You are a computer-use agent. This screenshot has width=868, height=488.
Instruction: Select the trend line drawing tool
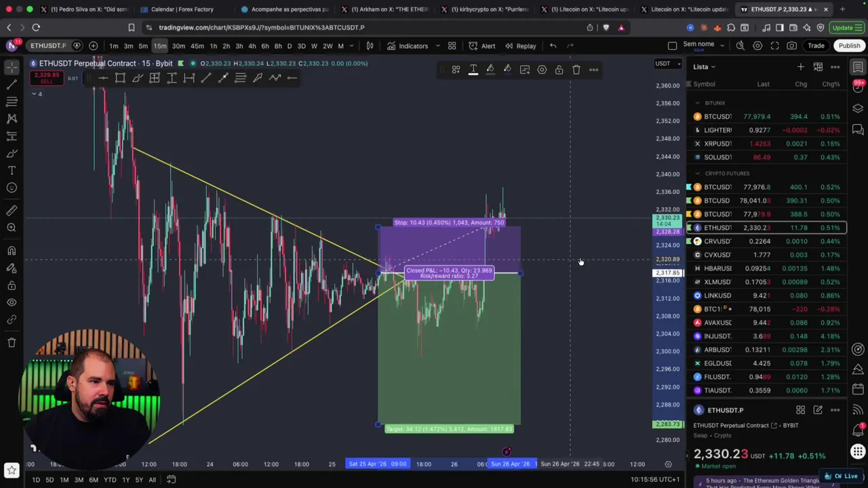coord(12,85)
